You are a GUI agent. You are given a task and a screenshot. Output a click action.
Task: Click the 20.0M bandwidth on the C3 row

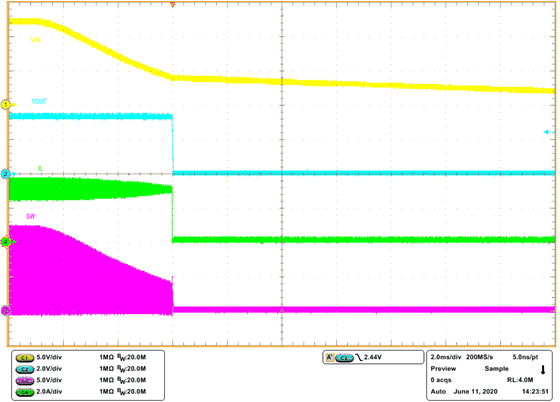point(136,380)
